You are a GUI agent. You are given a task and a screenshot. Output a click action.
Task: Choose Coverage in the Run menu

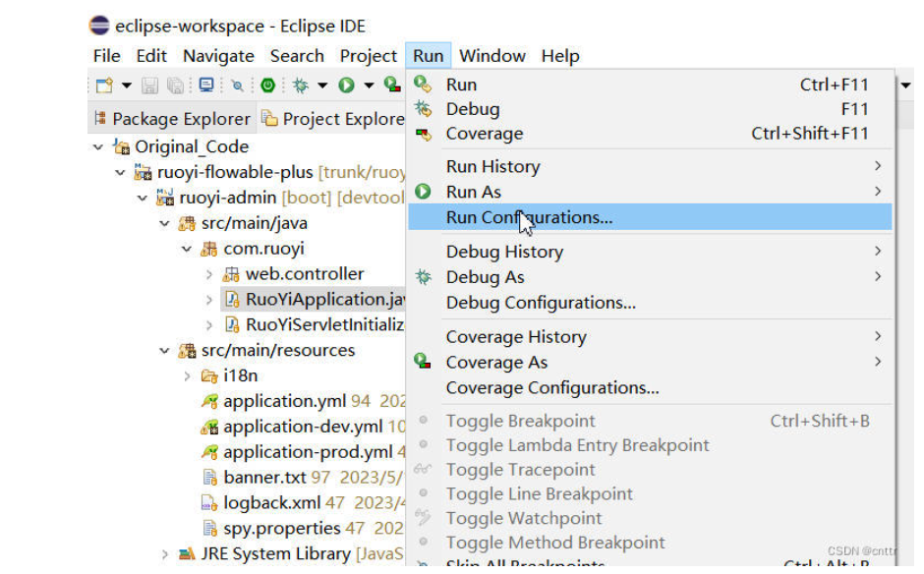pos(650,134)
